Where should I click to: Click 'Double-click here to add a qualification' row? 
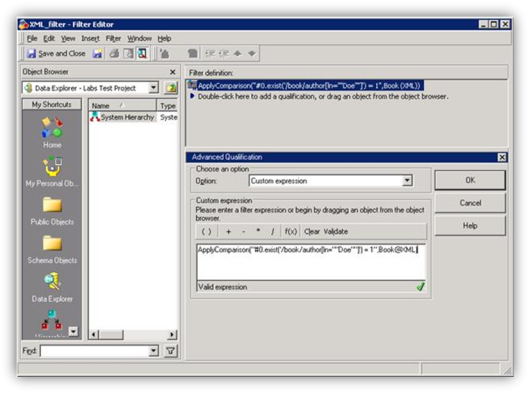[323, 96]
